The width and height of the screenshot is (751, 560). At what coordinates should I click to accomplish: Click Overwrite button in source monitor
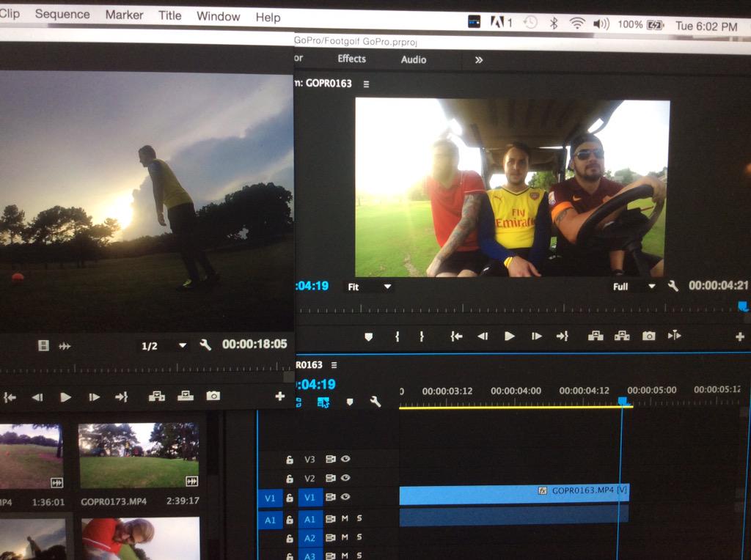point(186,396)
